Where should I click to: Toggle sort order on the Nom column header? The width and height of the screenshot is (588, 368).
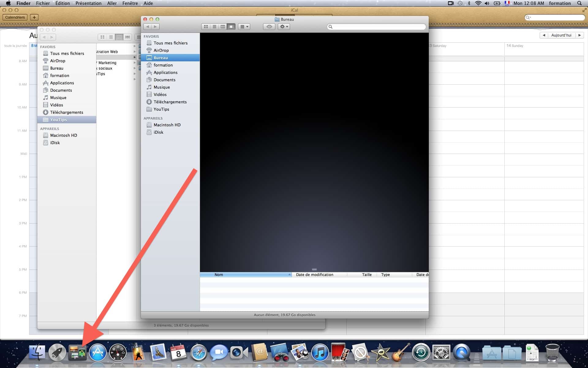tap(219, 274)
